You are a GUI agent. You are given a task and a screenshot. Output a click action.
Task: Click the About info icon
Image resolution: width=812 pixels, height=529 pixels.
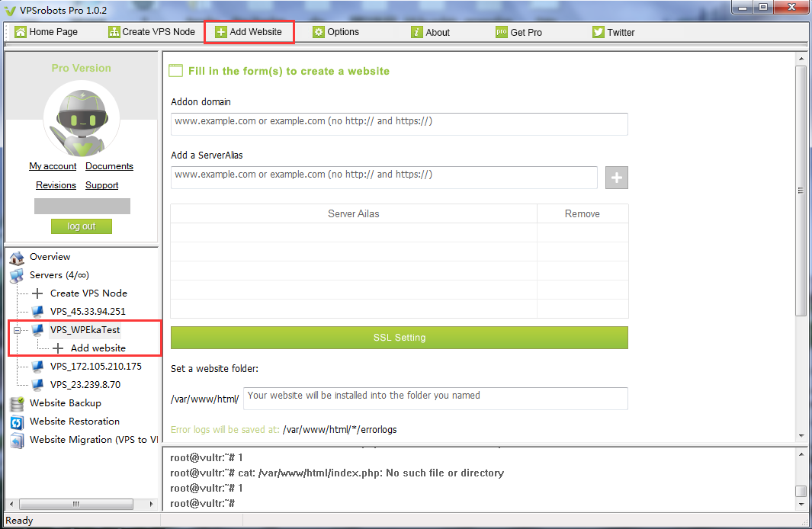pos(416,32)
